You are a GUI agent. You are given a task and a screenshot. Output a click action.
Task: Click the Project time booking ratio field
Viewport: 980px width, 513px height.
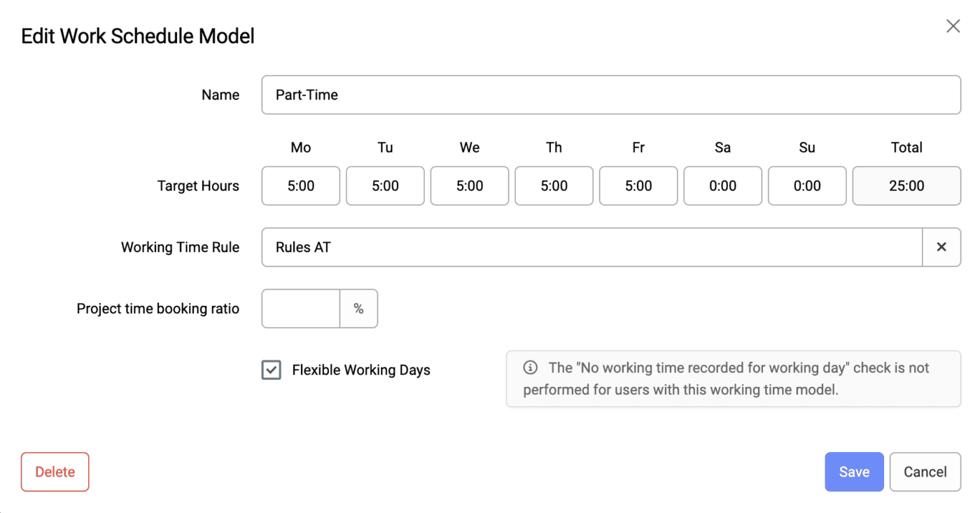coord(300,308)
